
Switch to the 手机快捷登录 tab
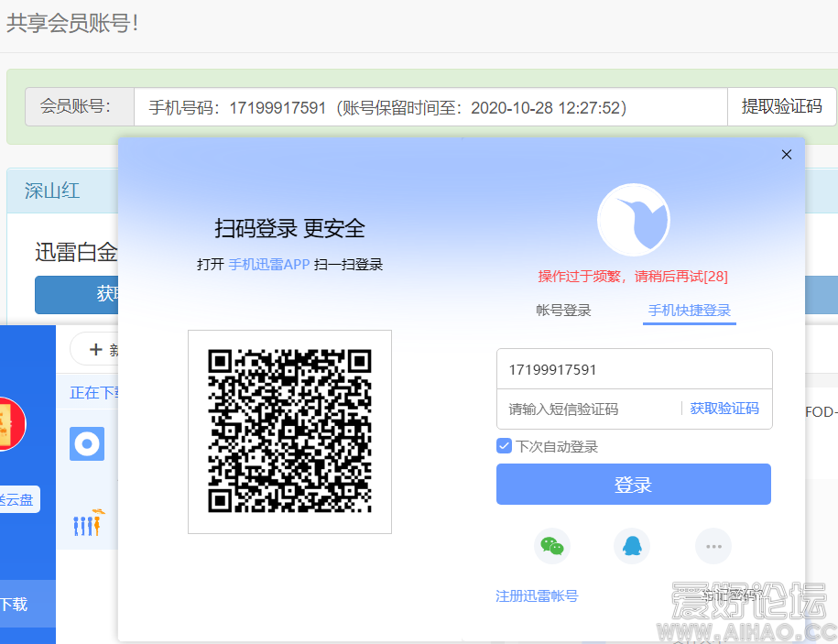[x=689, y=310]
